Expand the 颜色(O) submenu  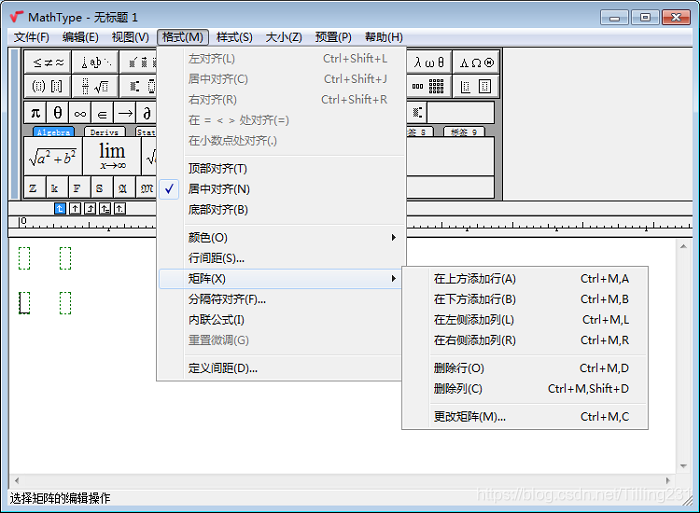tap(282, 238)
